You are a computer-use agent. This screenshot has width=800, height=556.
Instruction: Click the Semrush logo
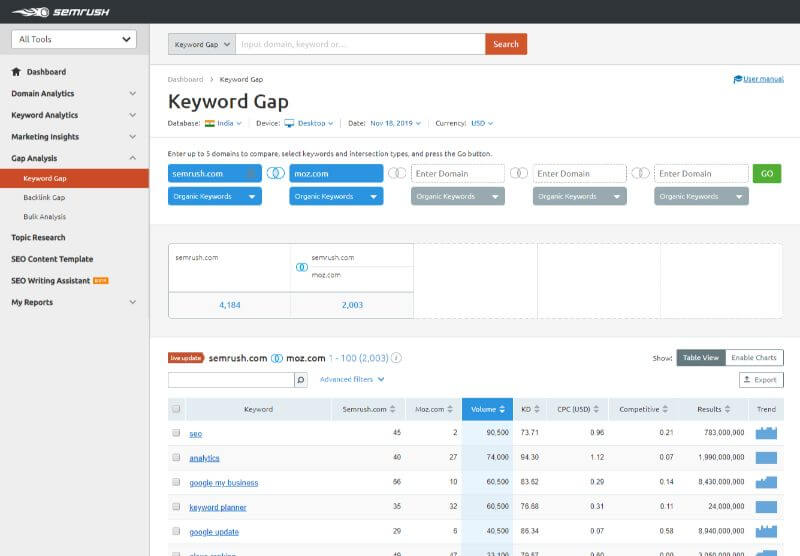pos(61,12)
